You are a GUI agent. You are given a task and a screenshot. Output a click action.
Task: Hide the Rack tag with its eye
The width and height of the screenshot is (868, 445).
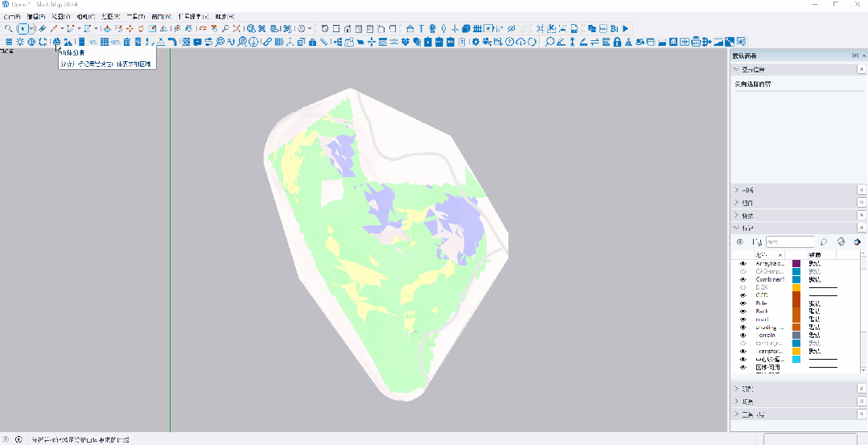click(x=743, y=311)
